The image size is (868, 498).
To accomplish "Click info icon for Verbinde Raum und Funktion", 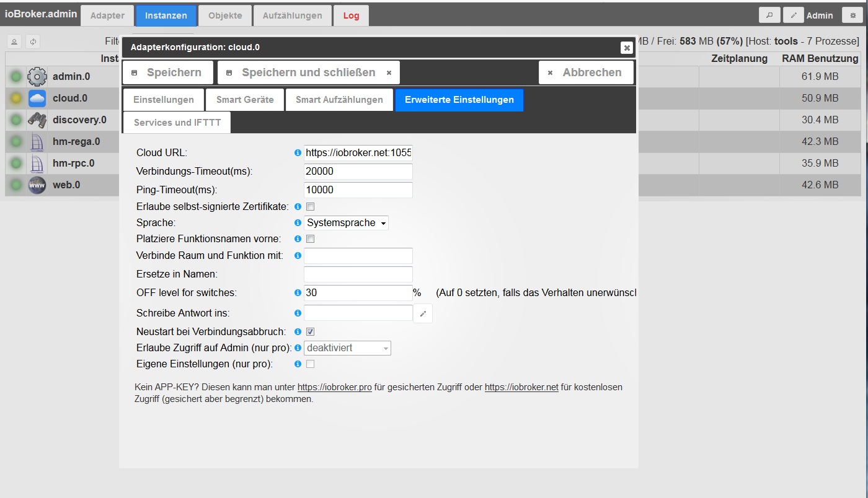I will tap(298, 256).
